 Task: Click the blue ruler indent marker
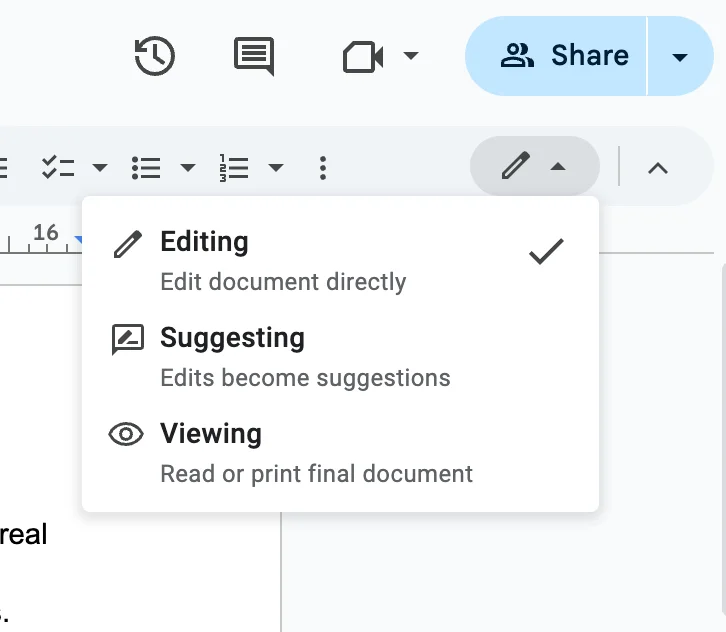tap(78, 240)
